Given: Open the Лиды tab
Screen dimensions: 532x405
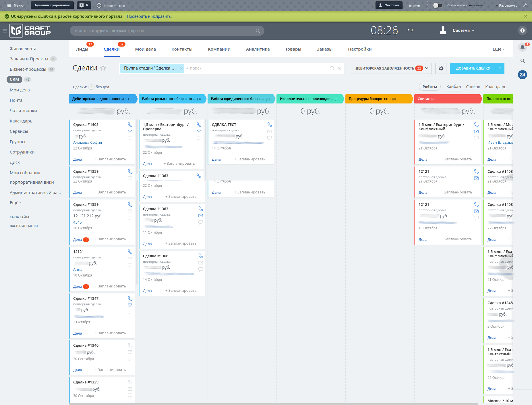Looking at the screenshot, I should (82, 49).
